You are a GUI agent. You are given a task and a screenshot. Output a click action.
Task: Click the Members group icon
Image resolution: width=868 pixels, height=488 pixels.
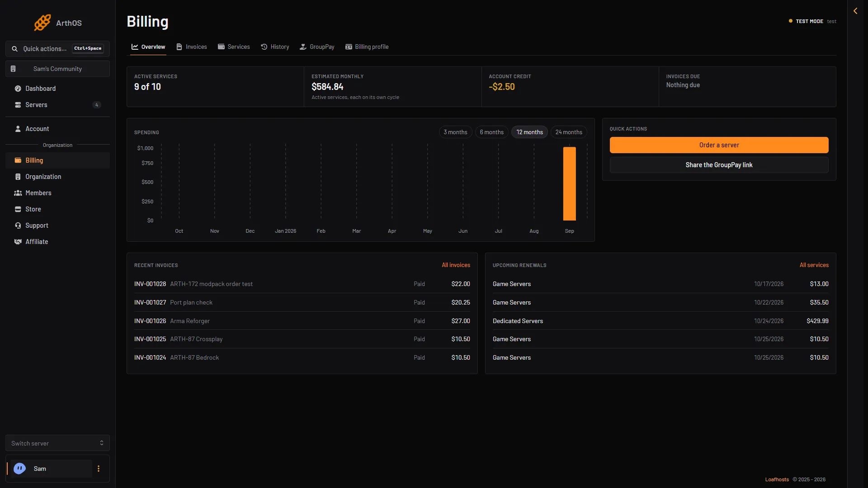(18, 193)
